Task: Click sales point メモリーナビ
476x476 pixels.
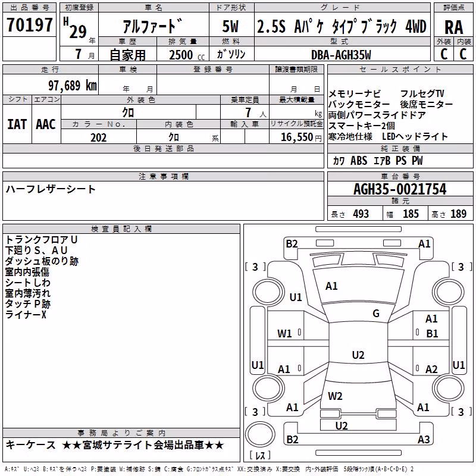Action: [x=355, y=94]
